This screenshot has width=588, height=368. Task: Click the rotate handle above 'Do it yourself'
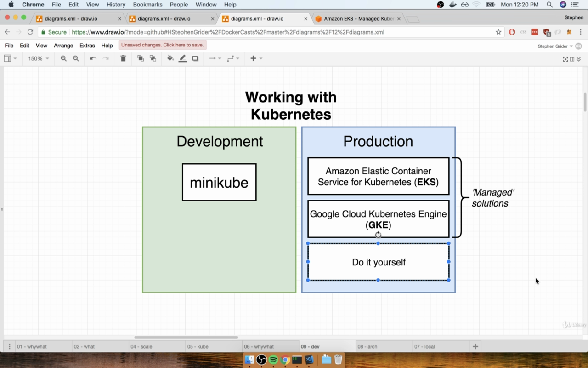point(378,235)
